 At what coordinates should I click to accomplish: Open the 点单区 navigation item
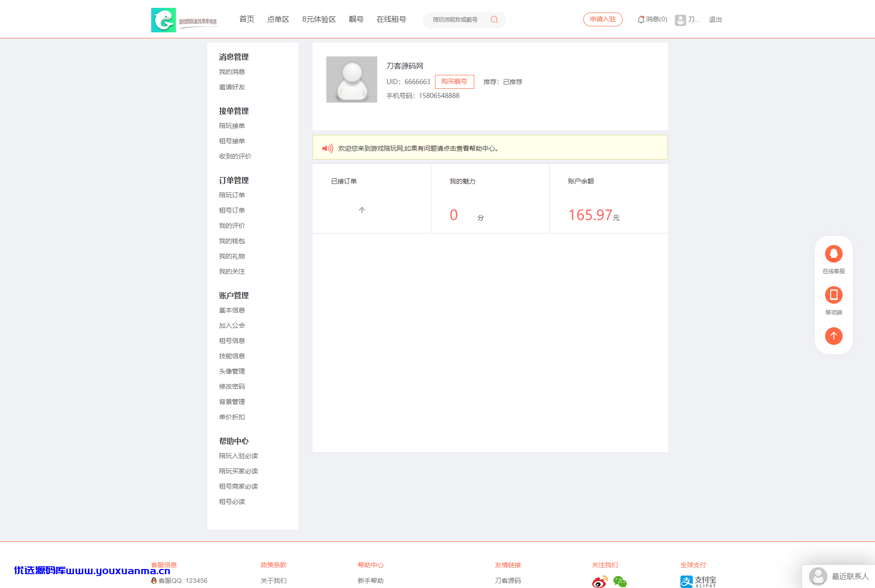pos(278,19)
